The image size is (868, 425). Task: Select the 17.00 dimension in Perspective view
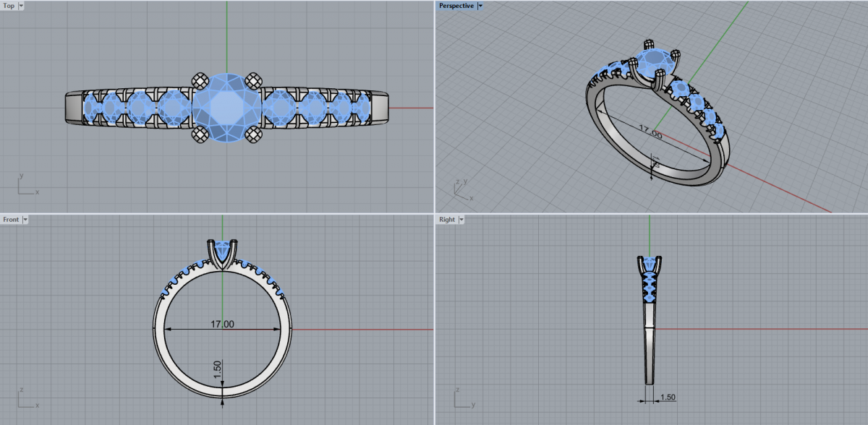(x=650, y=132)
